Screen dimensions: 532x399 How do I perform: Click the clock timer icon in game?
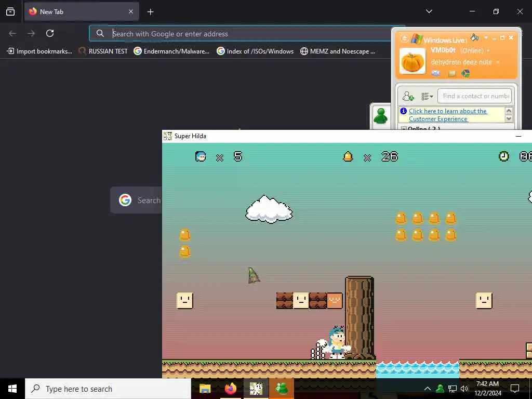[x=504, y=156]
